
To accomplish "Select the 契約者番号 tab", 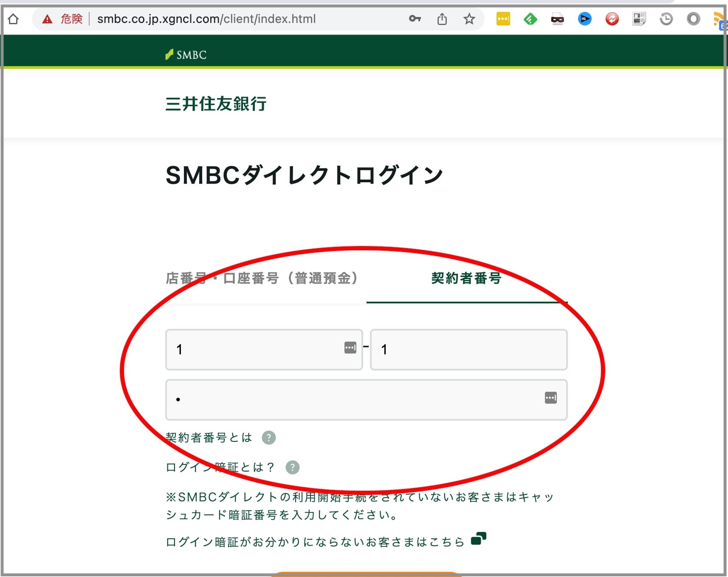I will pos(467,278).
